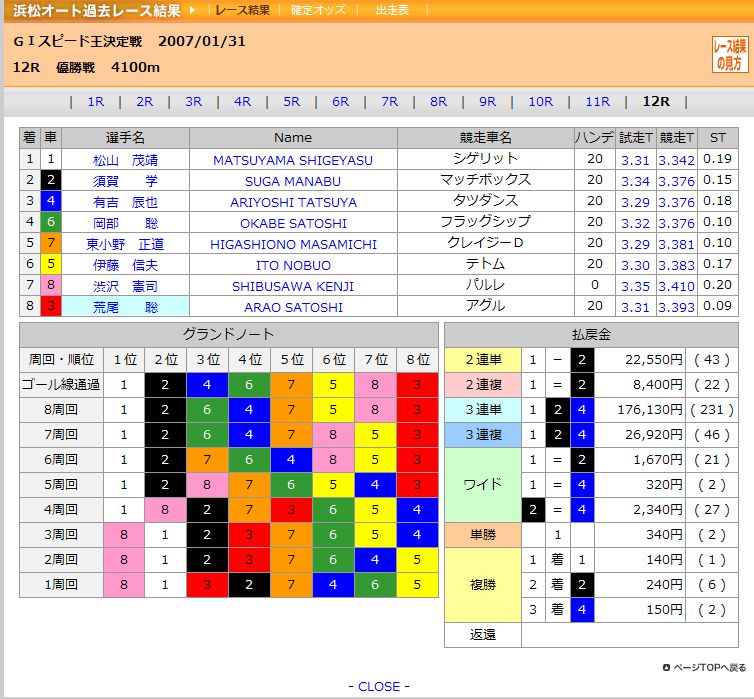Open race 8R results
The image size is (754, 699).
tap(438, 102)
